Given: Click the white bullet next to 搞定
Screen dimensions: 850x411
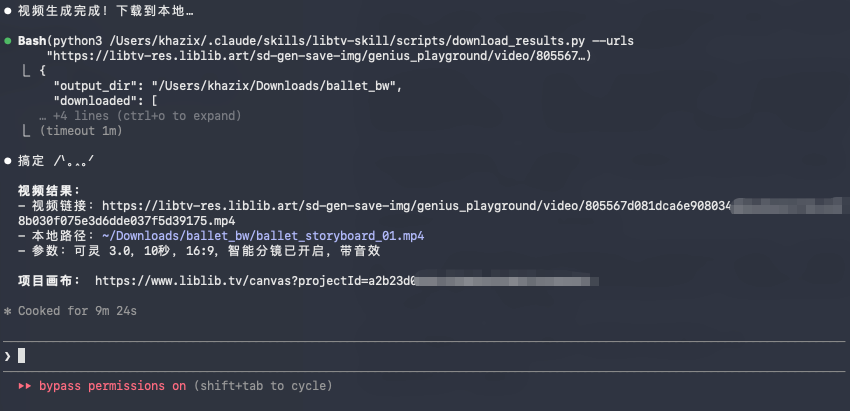Looking at the screenshot, I should (8, 161).
